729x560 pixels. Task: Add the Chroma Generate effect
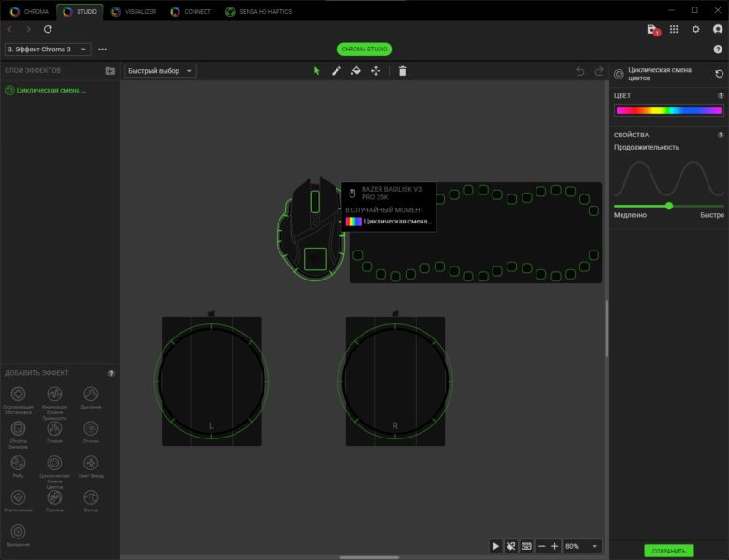pyautogui.click(x=18, y=428)
